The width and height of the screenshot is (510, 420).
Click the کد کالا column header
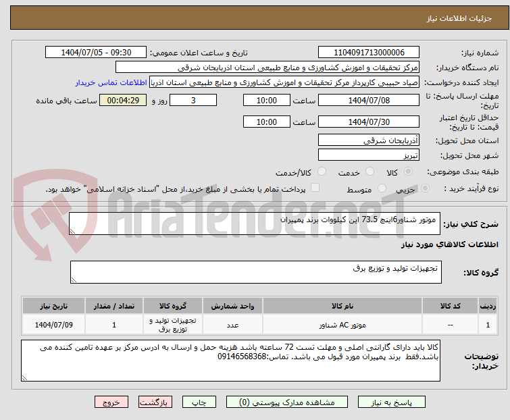(450, 306)
